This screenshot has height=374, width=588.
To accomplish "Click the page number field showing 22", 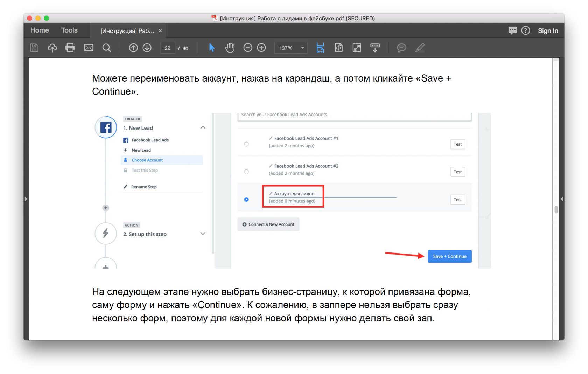I will (167, 48).
